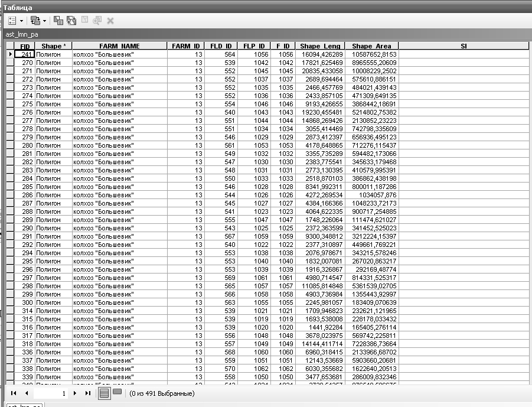
Task: Click the FLD_ID value 554
Action: [x=230, y=104]
